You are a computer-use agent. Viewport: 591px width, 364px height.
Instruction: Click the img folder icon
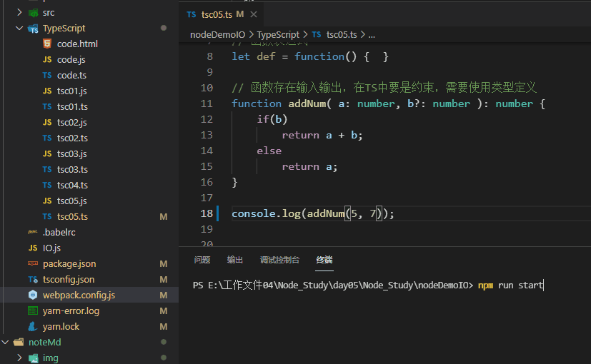(33, 358)
